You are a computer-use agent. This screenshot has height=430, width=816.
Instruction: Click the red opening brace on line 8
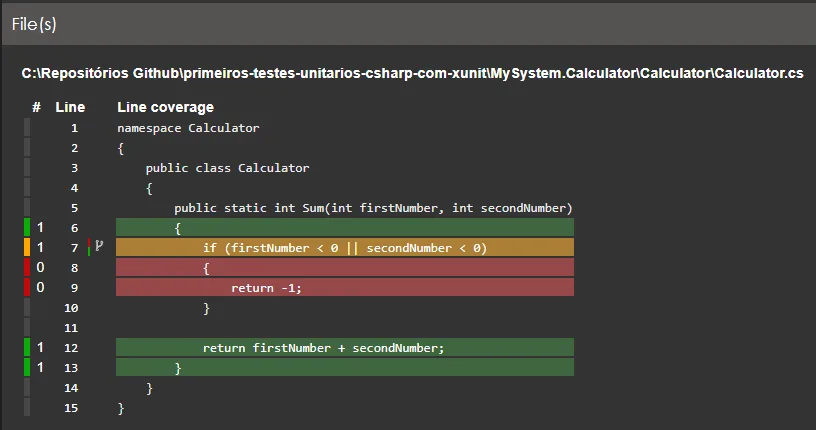tap(206, 269)
